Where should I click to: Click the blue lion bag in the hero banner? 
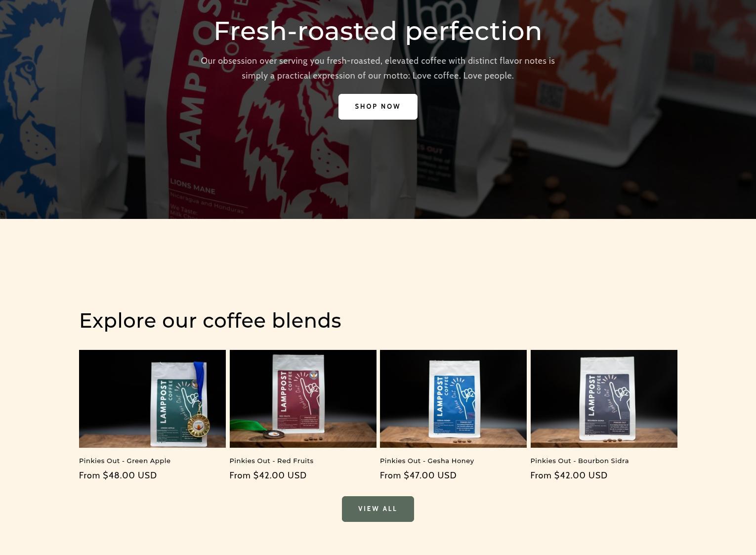click(x=54, y=109)
